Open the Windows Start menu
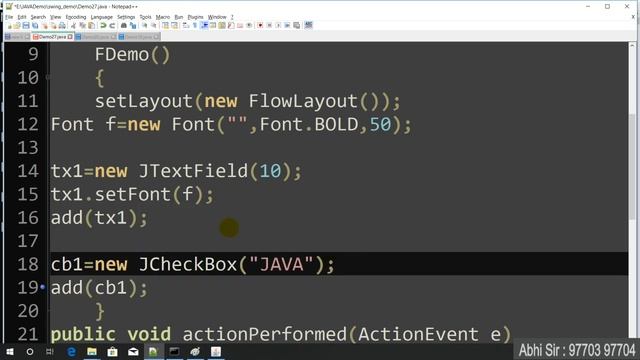This screenshot has width=640, height=360. [x=9, y=351]
